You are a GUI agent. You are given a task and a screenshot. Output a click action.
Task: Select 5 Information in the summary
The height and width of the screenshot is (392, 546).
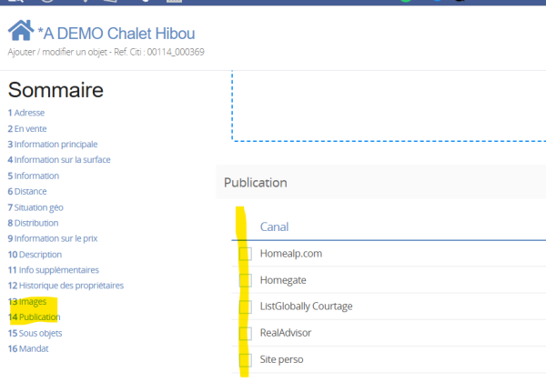click(34, 176)
